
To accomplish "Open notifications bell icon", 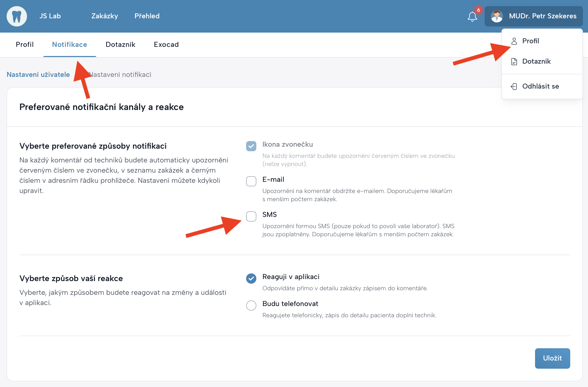I will pyautogui.click(x=472, y=17).
